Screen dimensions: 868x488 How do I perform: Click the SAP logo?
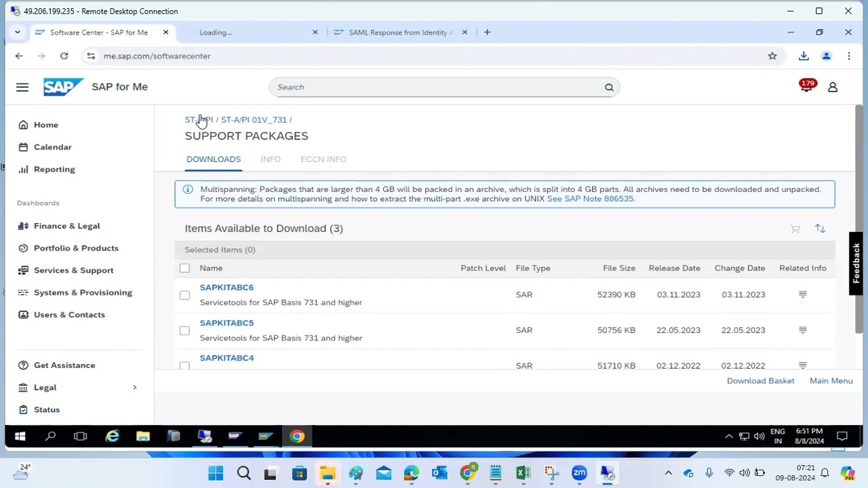pos(63,87)
